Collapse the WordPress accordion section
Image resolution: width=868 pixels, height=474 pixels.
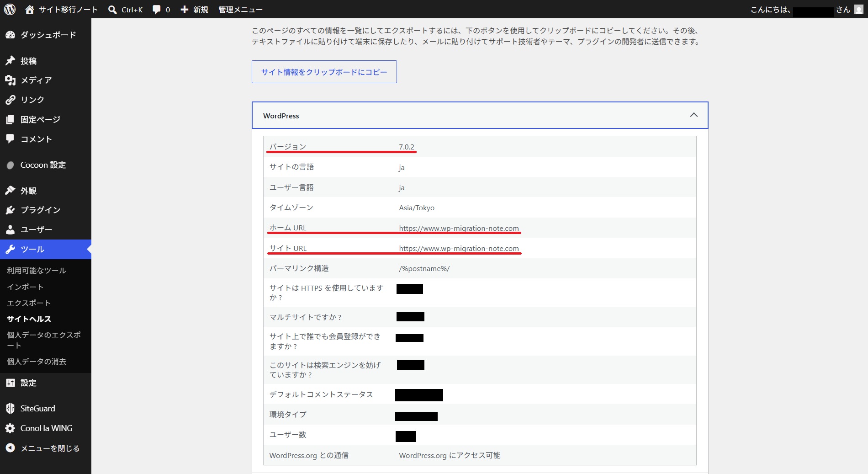click(x=480, y=115)
